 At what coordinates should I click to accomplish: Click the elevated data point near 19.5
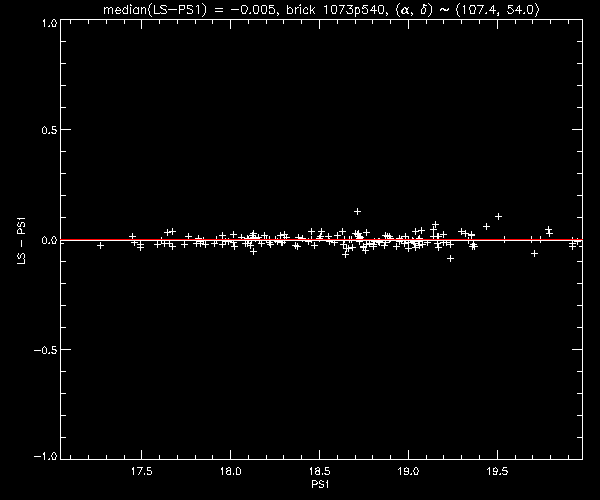(x=498, y=217)
